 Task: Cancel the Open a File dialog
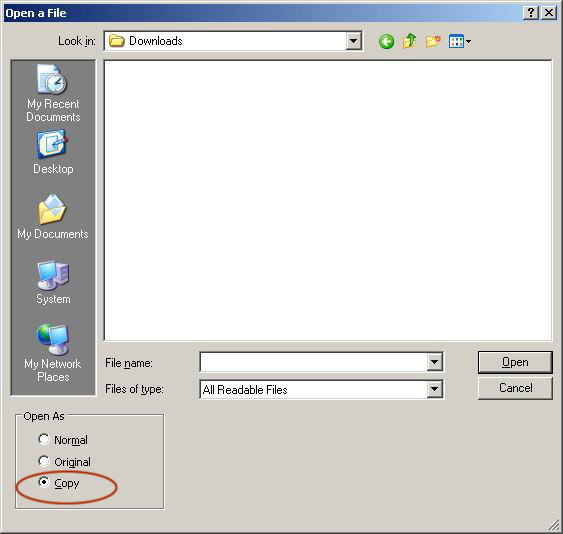515,388
